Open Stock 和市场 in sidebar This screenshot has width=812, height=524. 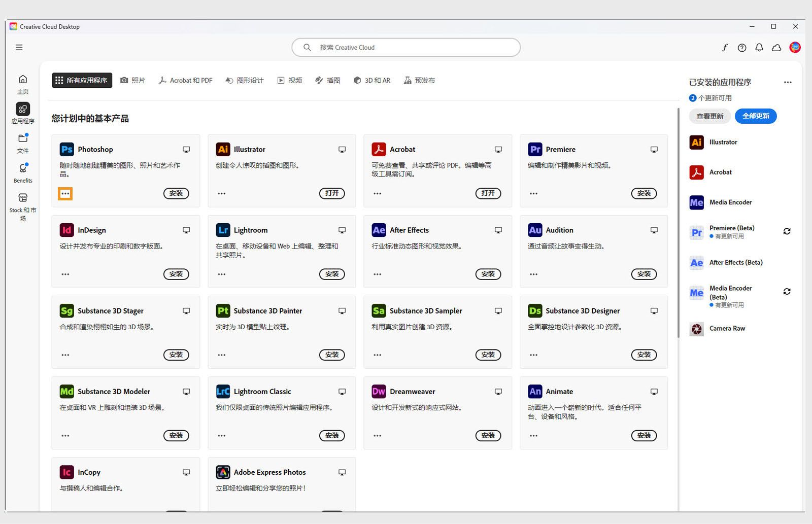[x=23, y=207]
